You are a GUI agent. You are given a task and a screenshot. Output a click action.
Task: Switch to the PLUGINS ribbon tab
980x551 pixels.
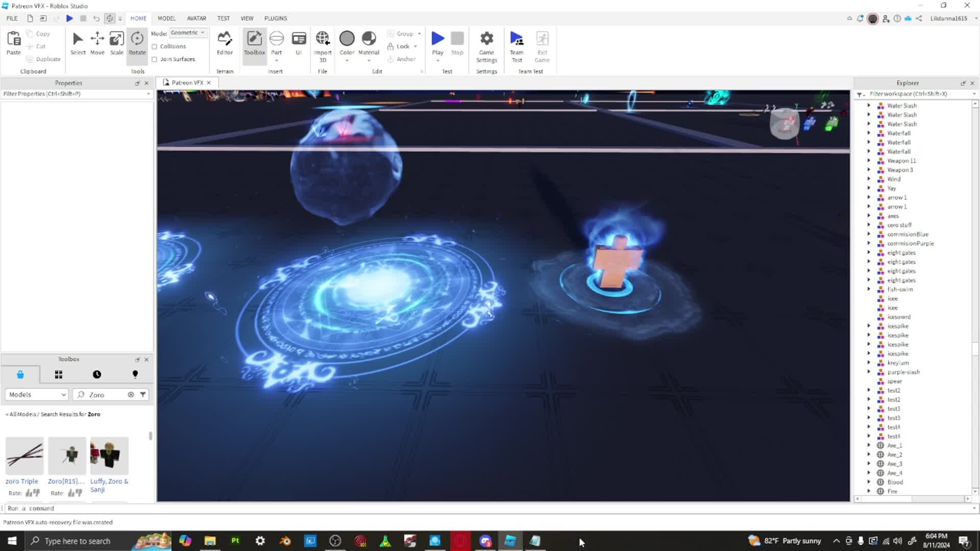(276, 18)
